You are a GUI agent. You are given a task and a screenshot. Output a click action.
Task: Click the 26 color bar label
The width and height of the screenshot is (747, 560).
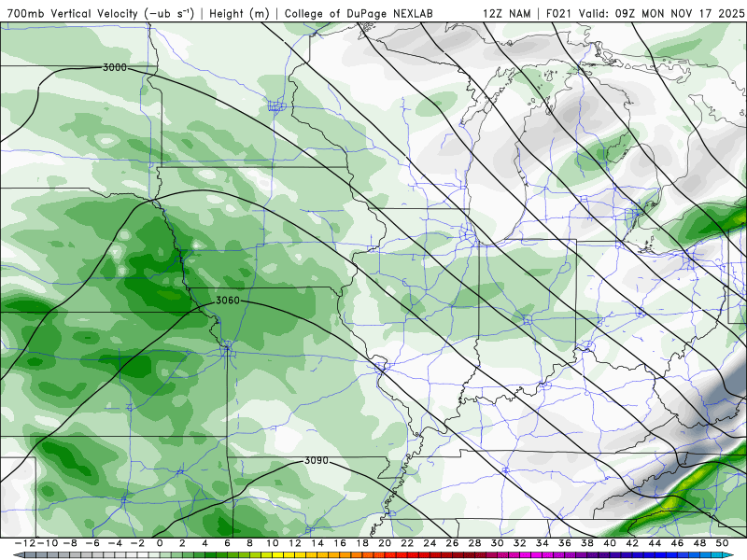click(x=452, y=543)
